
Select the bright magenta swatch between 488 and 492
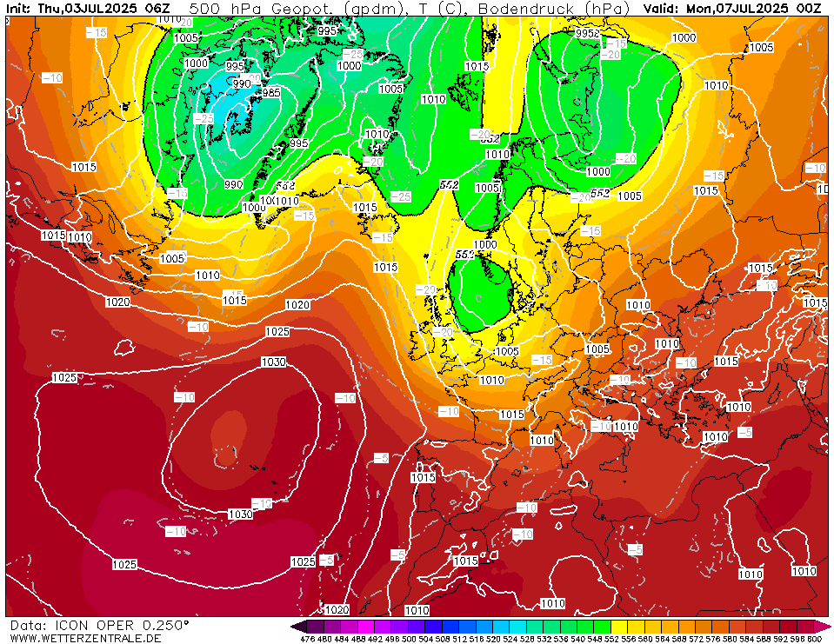pyautogui.click(x=367, y=626)
